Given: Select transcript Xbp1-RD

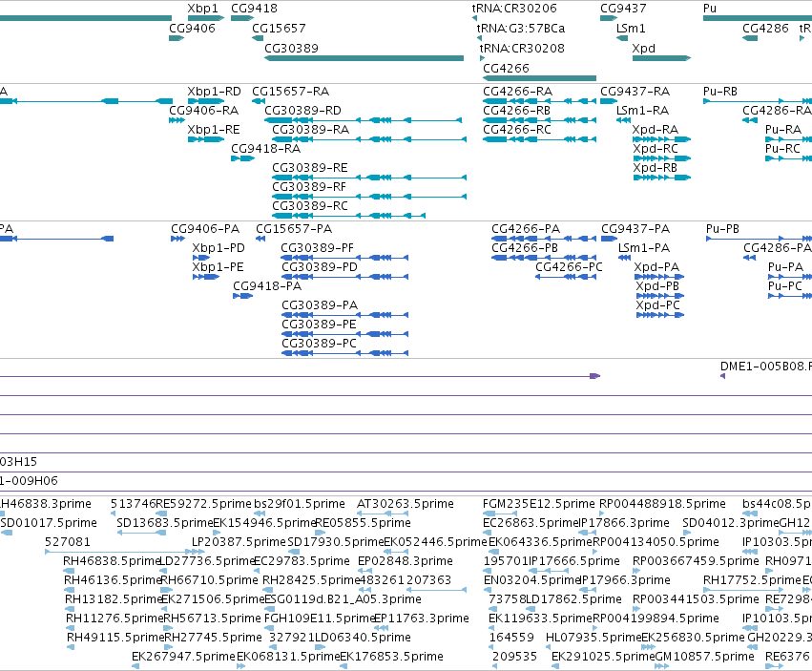Looking at the screenshot, I should [x=214, y=92].
